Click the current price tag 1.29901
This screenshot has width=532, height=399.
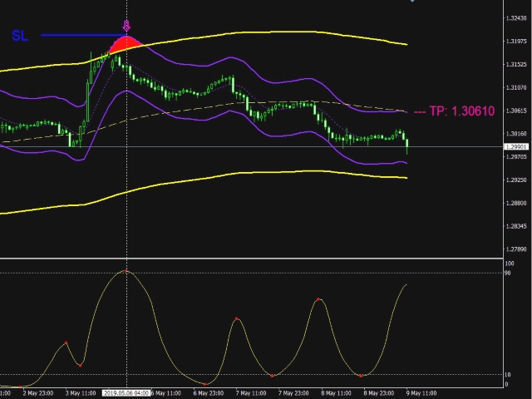point(517,146)
